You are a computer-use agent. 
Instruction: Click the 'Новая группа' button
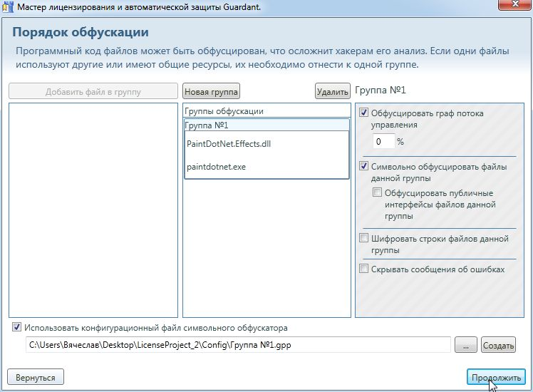pyautogui.click(x=212, y=91)
